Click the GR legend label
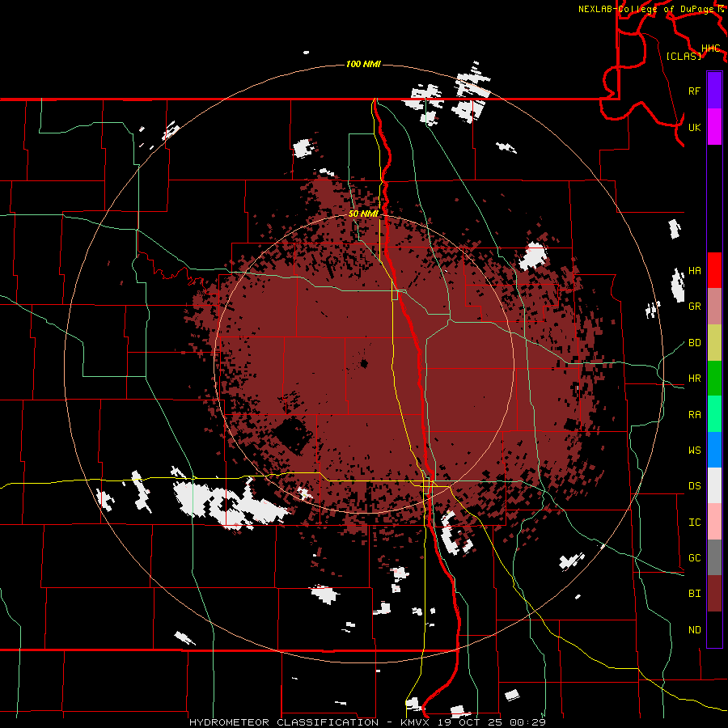728x728 pixels. pos(694,307)
